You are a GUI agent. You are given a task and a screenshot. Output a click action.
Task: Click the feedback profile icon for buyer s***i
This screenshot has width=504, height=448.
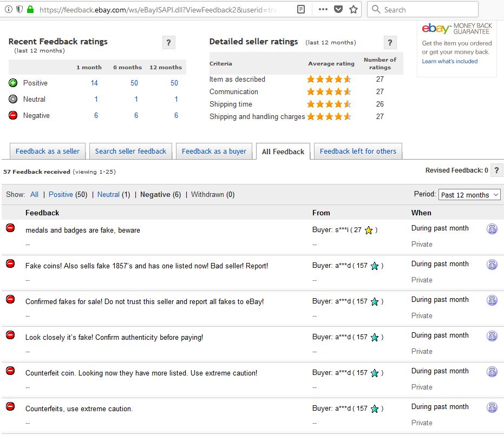[x=492, y=229]
